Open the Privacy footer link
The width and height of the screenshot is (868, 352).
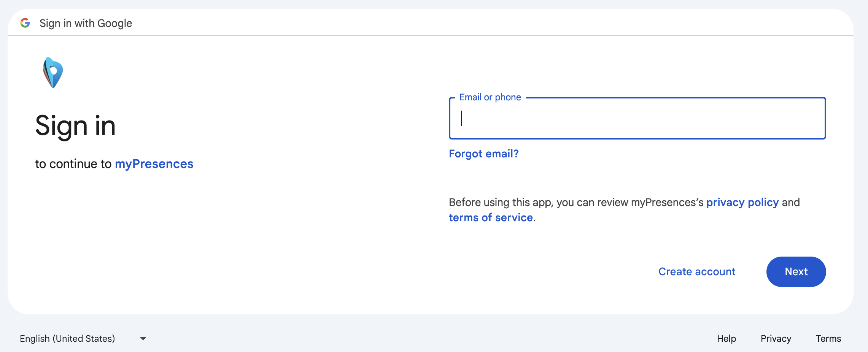pos(776,338)
